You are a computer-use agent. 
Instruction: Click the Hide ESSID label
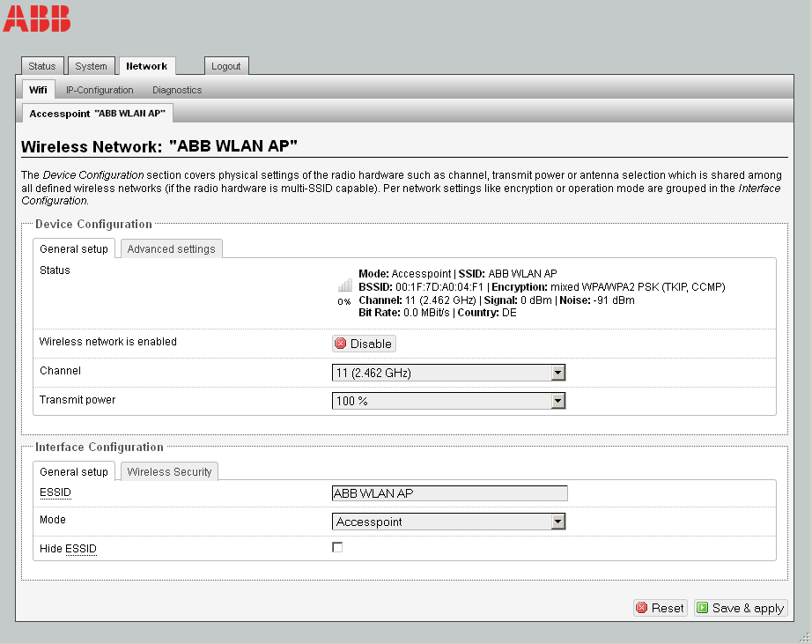click(x=69, y=549)
